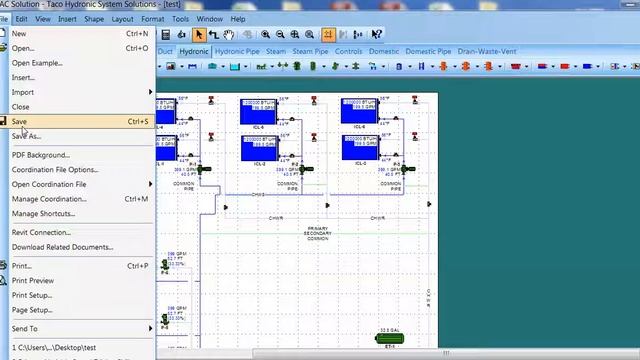Choose Open Example... menu entry
Image resolution: width=640 pixels, height=360 pixels.
(78, 63)
